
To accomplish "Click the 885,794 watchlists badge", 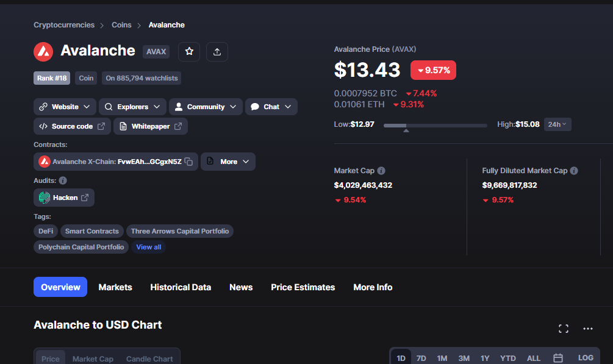I will pos(142,78).
